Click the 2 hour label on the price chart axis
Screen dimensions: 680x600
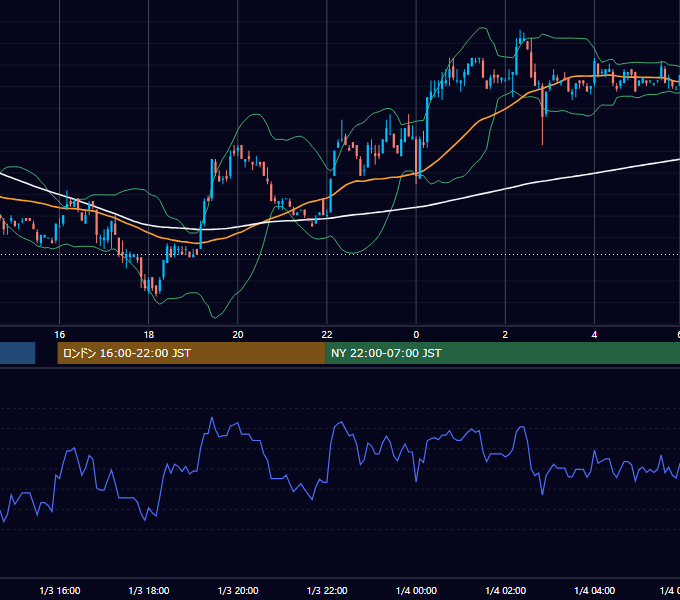[x=505, y=335]
